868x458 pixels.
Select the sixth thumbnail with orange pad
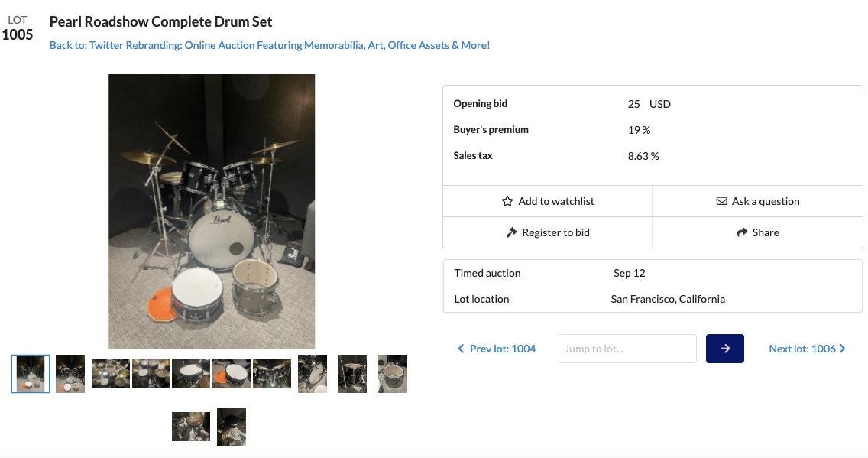[232, 374]
